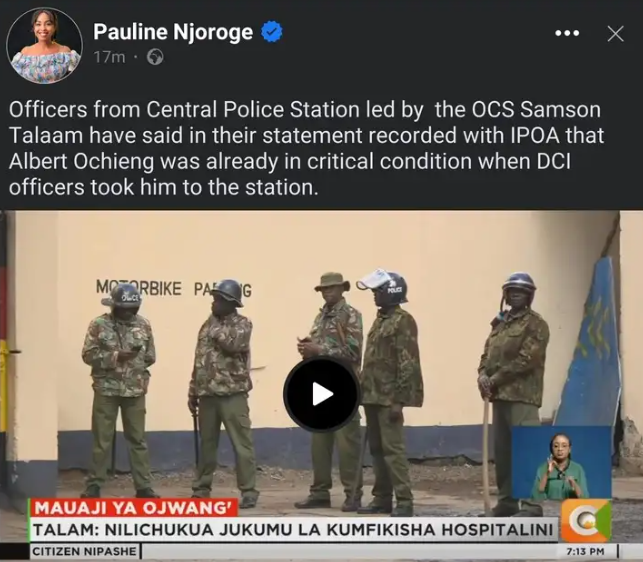Play the Citizen Nipashe news video
Viewport: 643px width, 562px height.
[322, 394]
